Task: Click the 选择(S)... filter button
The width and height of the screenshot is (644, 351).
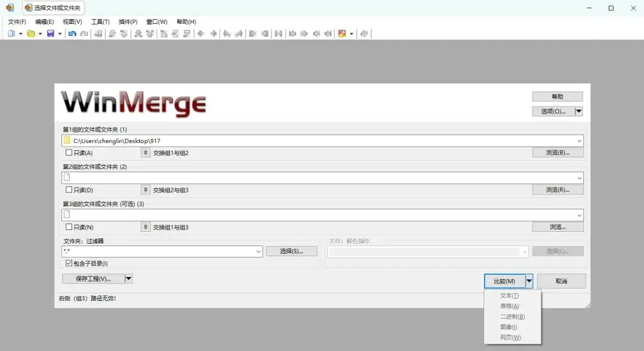Action: (291, 251)
